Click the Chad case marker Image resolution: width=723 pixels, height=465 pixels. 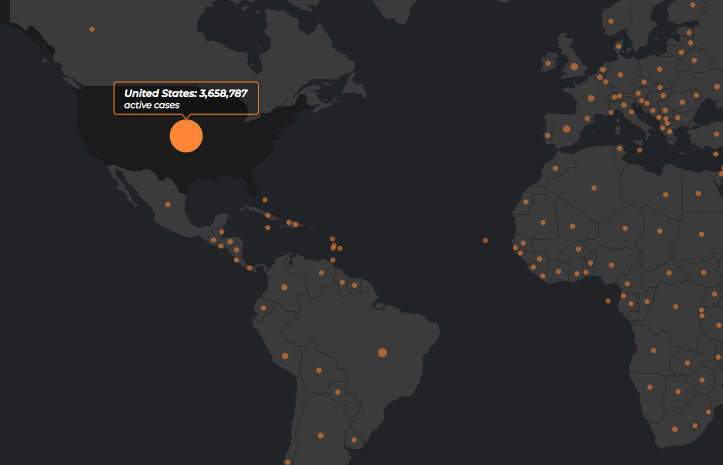[x=659, y=231]
